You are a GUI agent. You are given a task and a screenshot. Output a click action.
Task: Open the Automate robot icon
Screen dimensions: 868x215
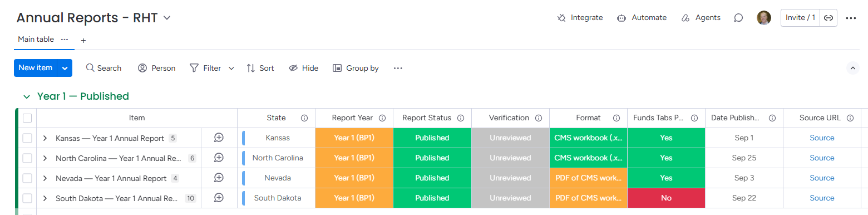point(622,18)
